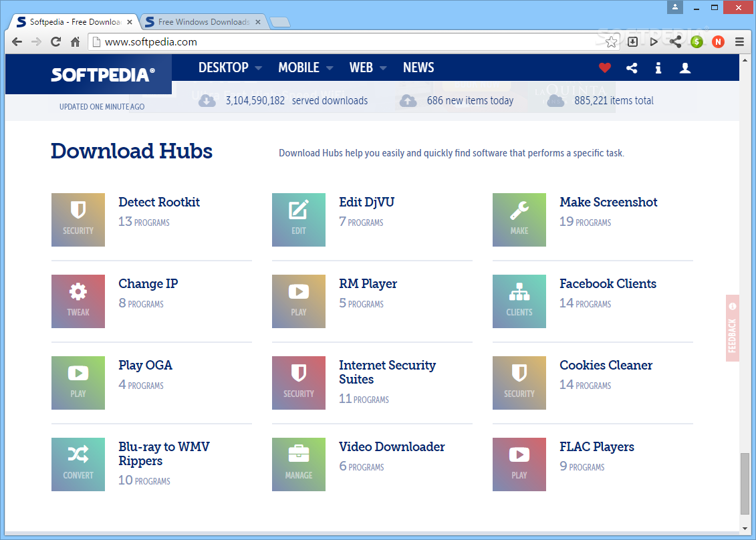
Task: Open the RM Player link
Action: click(x=368, y=283)
